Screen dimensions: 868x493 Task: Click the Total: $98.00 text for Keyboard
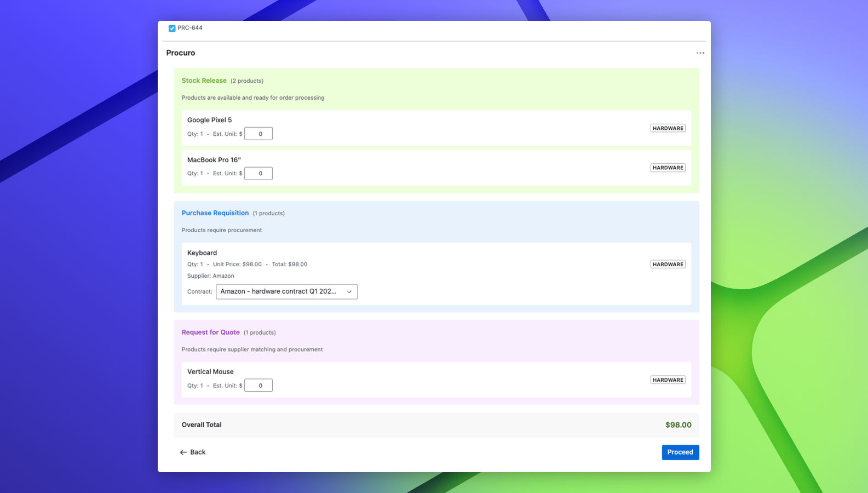click(x=290, y=265)
